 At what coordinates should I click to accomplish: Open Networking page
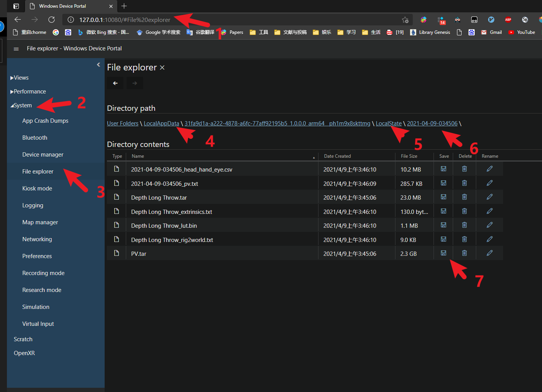click(x=37, y=239)
